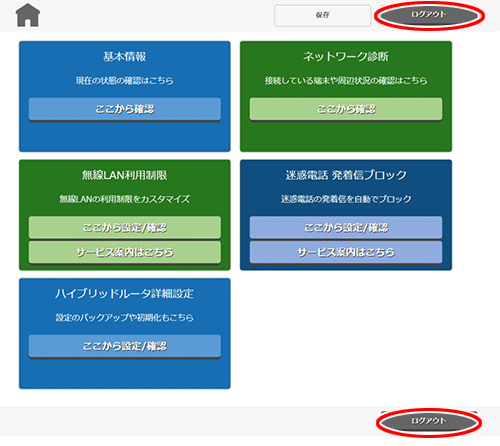Click the 基本情報 card title

[x=125, y=57]
